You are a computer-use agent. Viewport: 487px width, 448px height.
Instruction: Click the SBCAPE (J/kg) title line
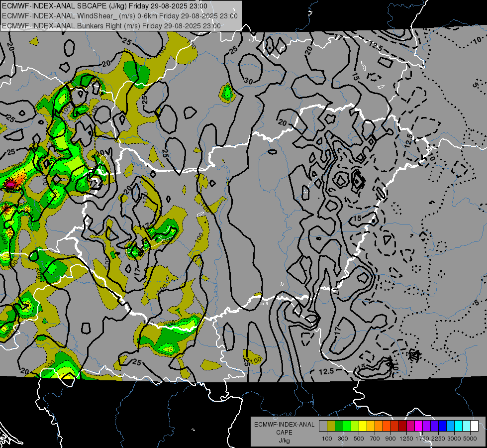pyautogui.click(x=104, y=6)
